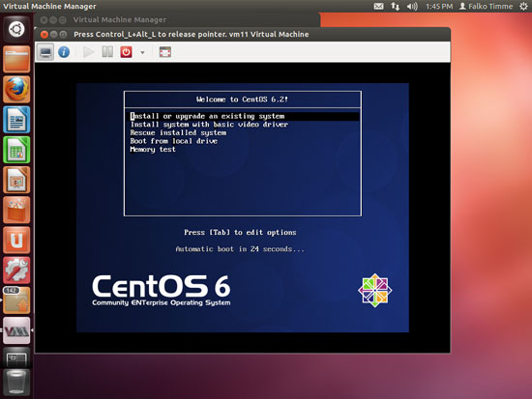Expand the shutdown options dropdown arrow

(142, 52)
